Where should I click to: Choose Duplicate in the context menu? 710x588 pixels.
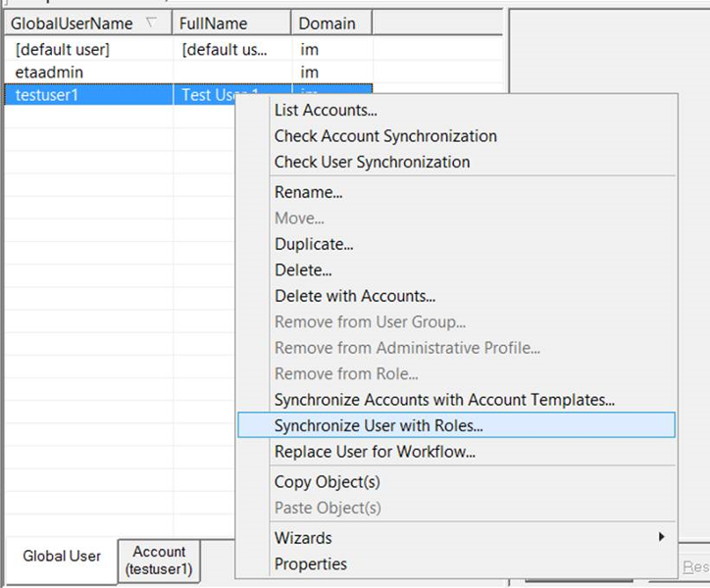pyautogui.click(x=314, y=244)
